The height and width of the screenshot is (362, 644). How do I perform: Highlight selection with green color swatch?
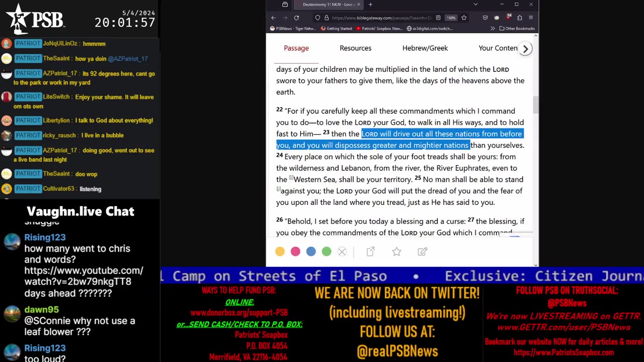(x=327, y=251)
